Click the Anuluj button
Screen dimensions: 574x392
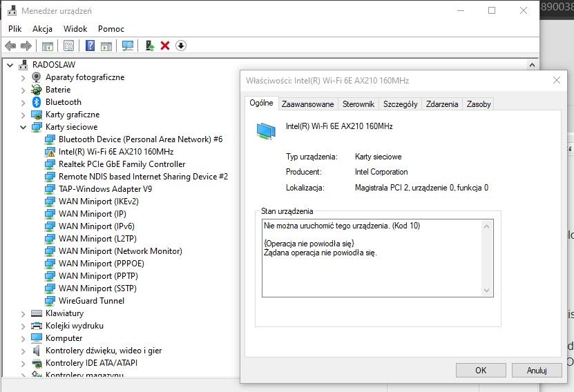click(x=537, y=371)
